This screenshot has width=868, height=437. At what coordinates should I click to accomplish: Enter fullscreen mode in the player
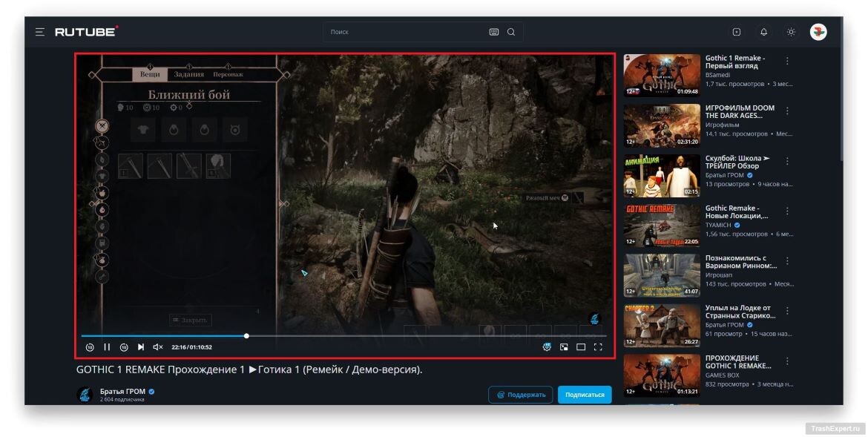(598, 347)
